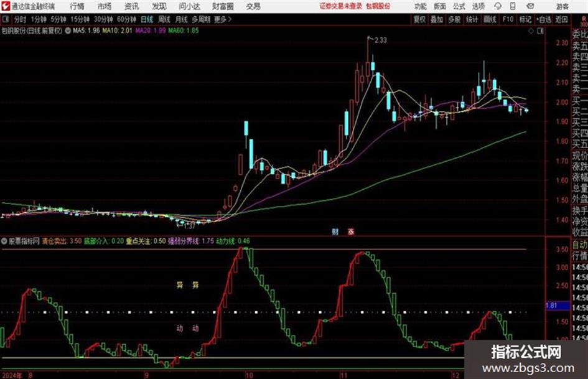The height and width of the screenshot is (379, 588).
Task: Click the 标记 mark toolbar button
Action: [x=525, y=19]
